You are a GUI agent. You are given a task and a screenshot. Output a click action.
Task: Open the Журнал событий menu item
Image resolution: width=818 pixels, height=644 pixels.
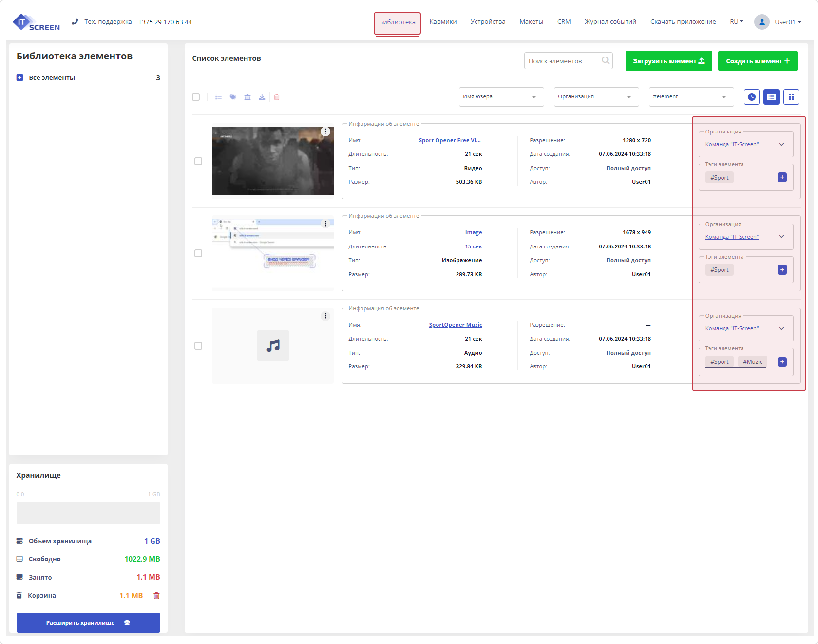(x=610, y=22)
